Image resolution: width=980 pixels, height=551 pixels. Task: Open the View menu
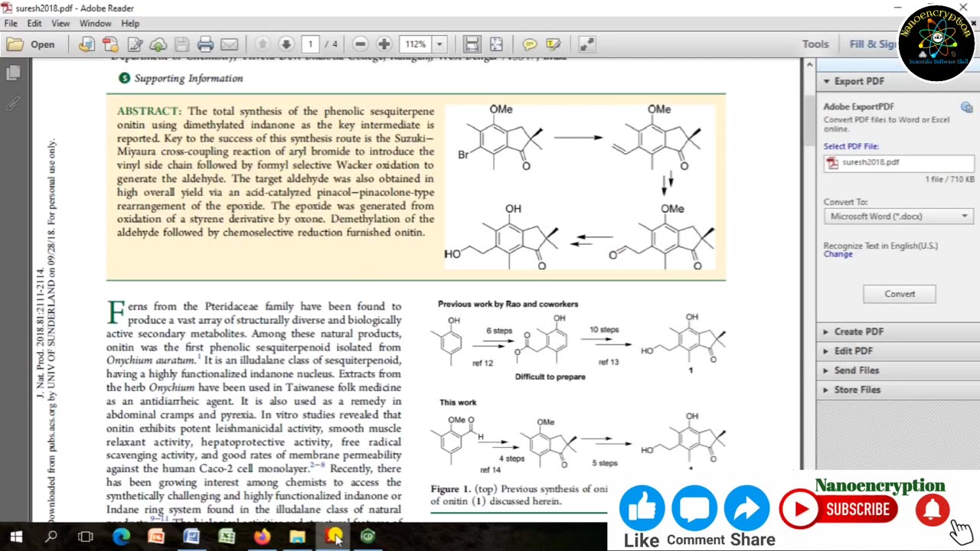pyautogui.click(x=60, y=24)
